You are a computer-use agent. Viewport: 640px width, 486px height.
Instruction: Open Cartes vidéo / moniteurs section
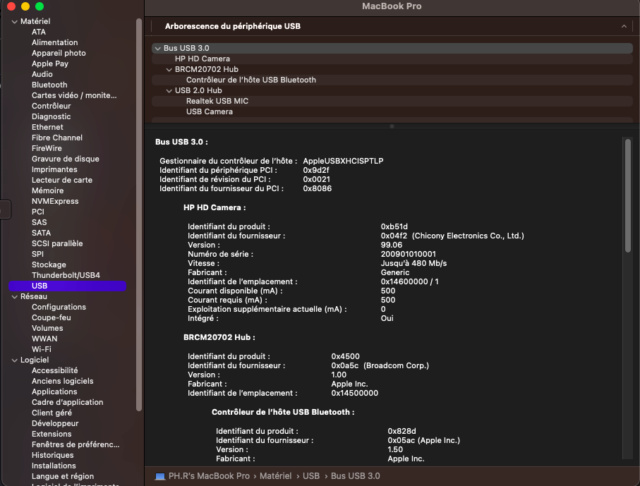[74, 95]
